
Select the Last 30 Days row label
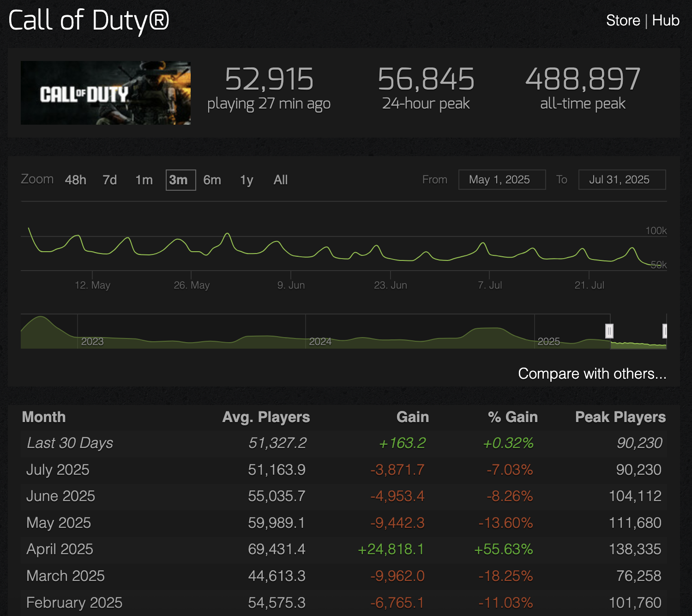pos(70,443)
